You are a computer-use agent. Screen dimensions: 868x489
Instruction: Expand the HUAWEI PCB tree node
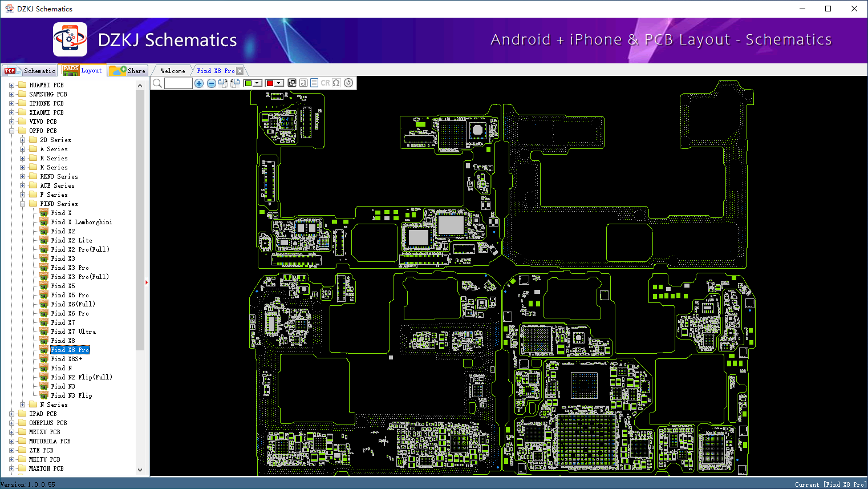[11, 85]
